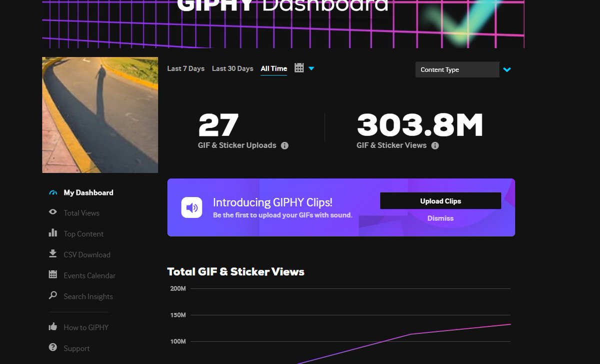Click the Top Content bar chart icon
Image resolution: width=600 pixels, height=364 pixels.
click(53, 233)
